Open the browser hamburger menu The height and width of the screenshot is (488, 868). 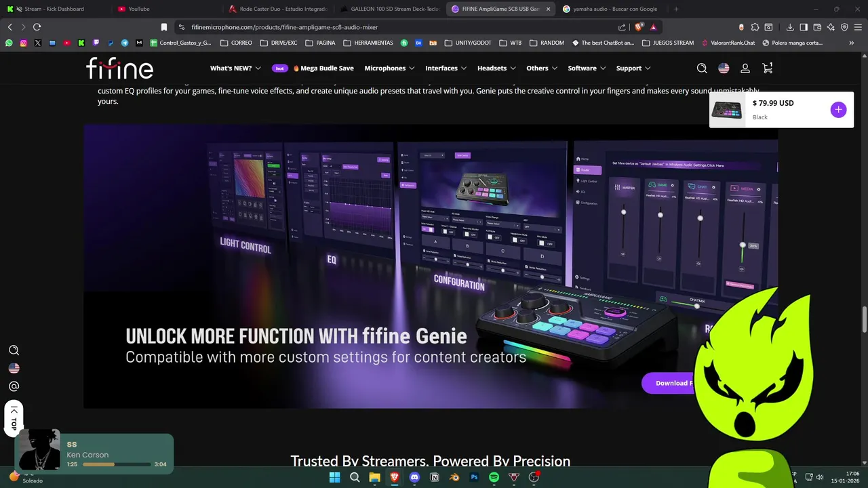pos(858,27)
